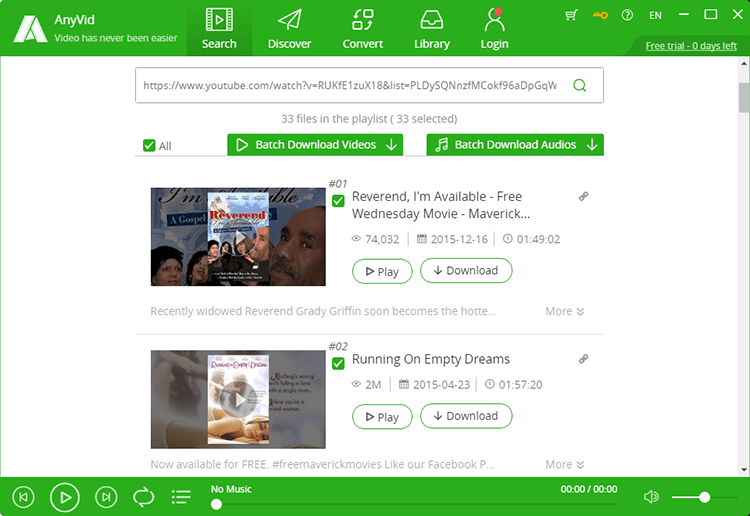This screenshot has height=516, width=750.
Task: Click the music progress slider handle
Action: pos(216,504)
